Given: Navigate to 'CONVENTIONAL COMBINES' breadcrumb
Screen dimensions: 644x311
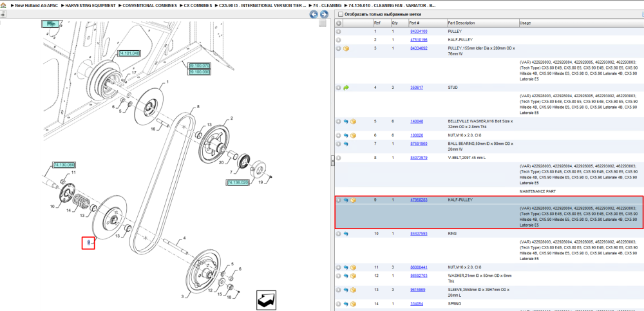Looking at the screenshot, I should [x=150, y=6].
